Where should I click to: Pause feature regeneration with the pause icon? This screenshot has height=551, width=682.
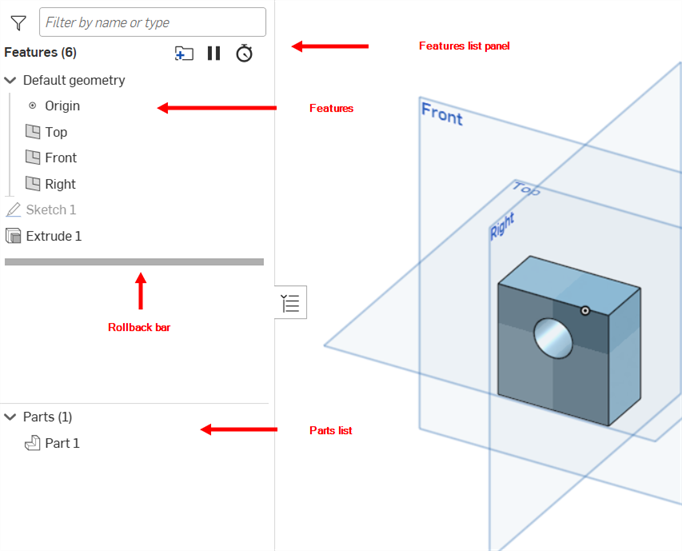click(214, 53)
